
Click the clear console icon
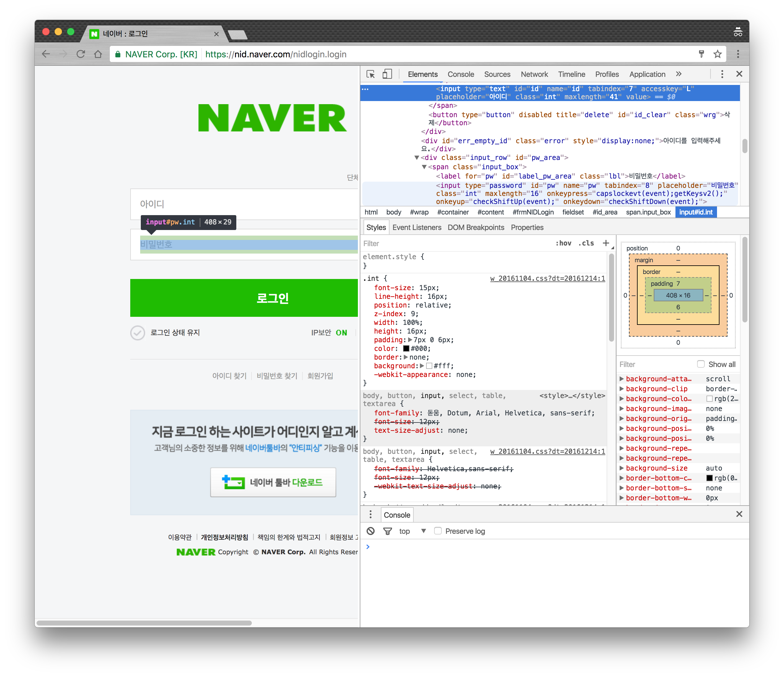[370, 531]
